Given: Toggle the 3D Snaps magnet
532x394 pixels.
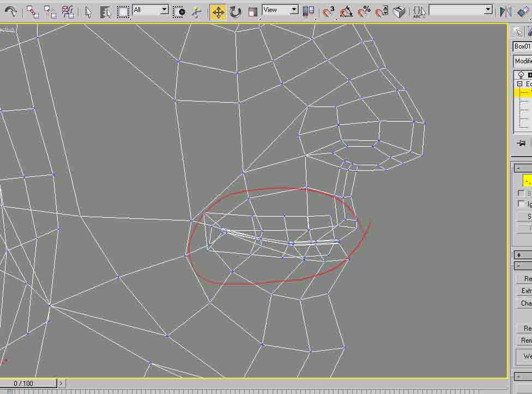Looking at the screenshot, I should click(x=329, y=12).
